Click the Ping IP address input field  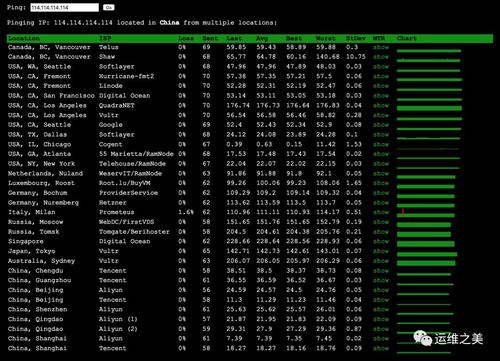tap(65, 7)
